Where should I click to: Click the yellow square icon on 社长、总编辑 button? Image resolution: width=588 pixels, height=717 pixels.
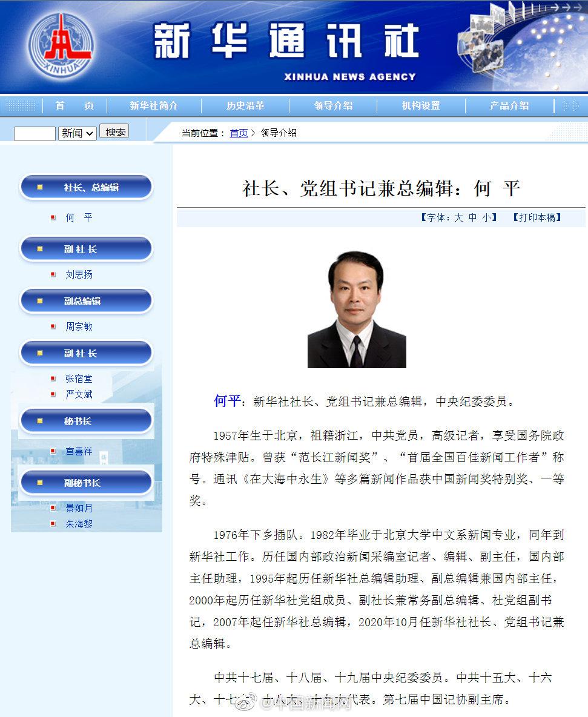[40, 187]
